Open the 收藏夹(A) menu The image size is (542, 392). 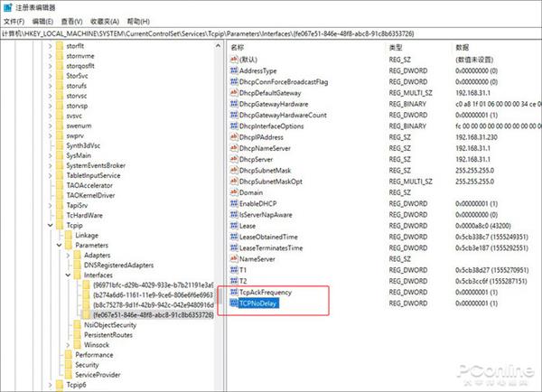tap(105, 22)
